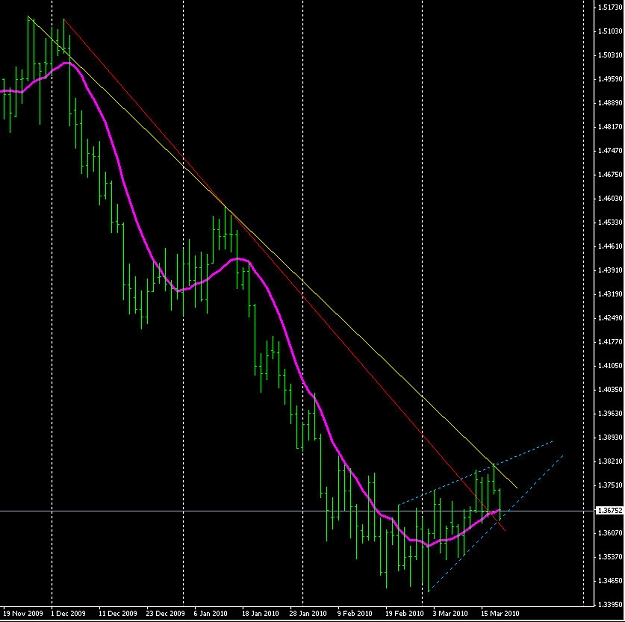Click the 1.44610 price scale value
The height and width of the screenshot is (622, 625).
[610, 246]
